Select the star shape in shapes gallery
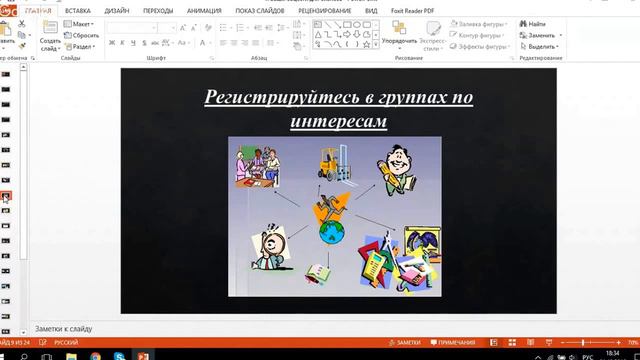This screenshot has height=360, width=640. 367,44
